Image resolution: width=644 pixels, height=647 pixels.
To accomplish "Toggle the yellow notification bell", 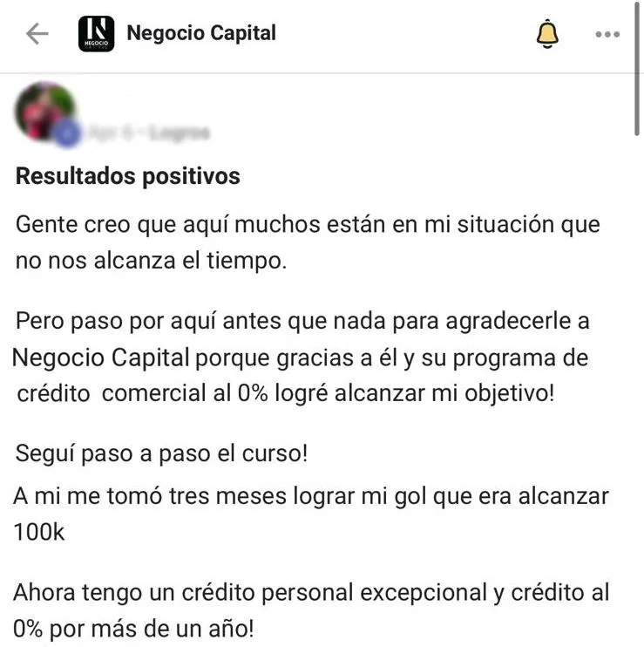I will pos(547,33).
